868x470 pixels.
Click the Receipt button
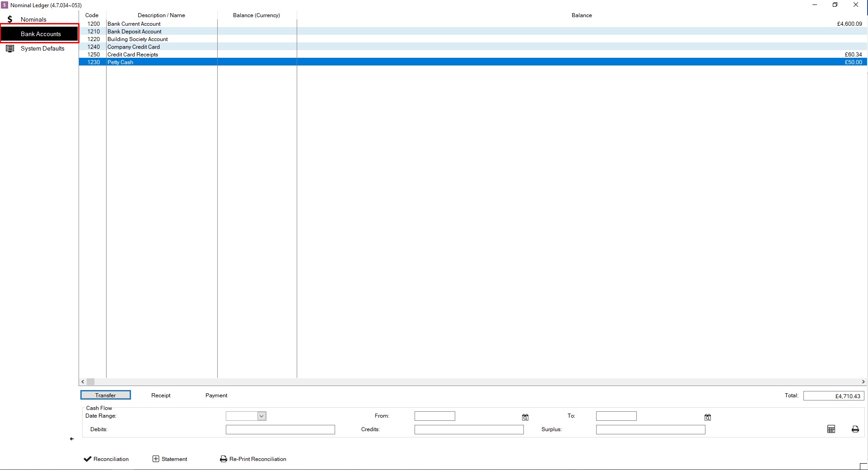pos(161,395)
